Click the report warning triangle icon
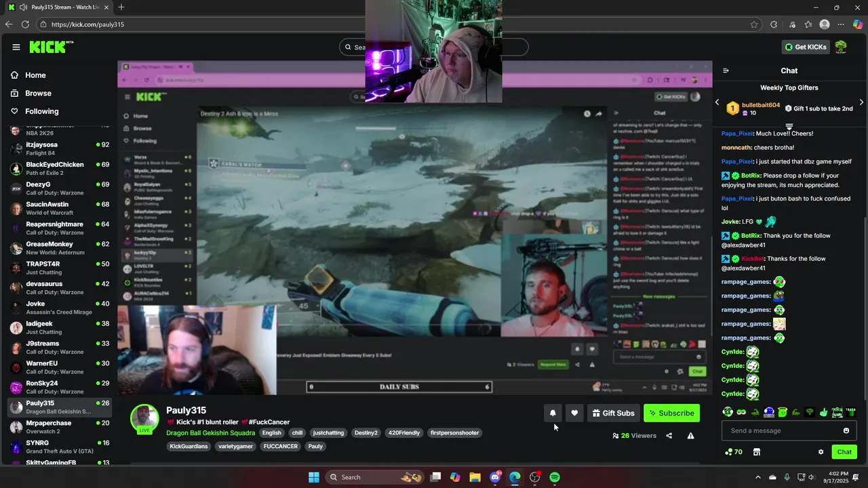 pyautogui.click(x=690, y=436)
